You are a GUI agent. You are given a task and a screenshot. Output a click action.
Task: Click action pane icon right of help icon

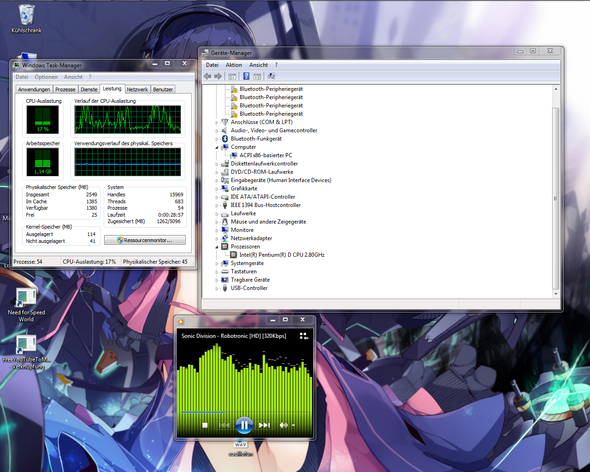pos(257,76)
